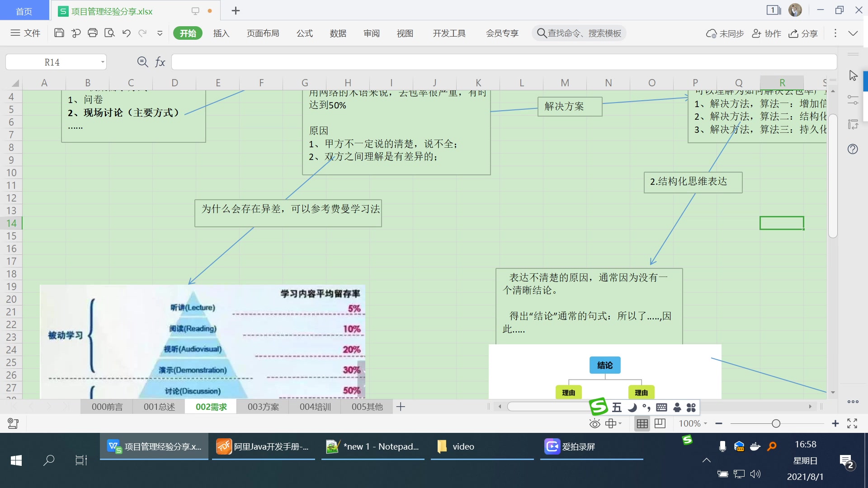The image size is (868, 488).
Task: Click the formula bar input
Action: pos(504,62)
